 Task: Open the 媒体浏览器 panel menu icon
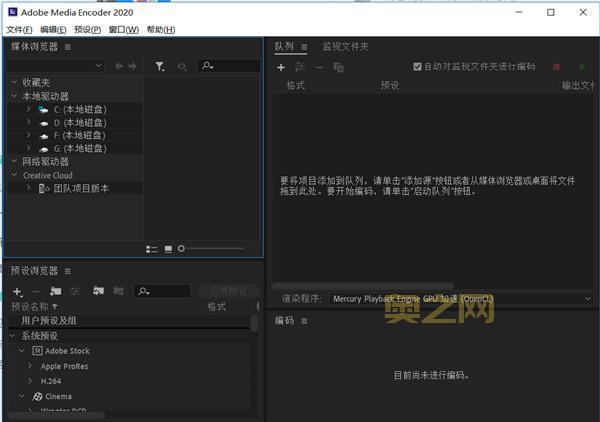[68, 47]
